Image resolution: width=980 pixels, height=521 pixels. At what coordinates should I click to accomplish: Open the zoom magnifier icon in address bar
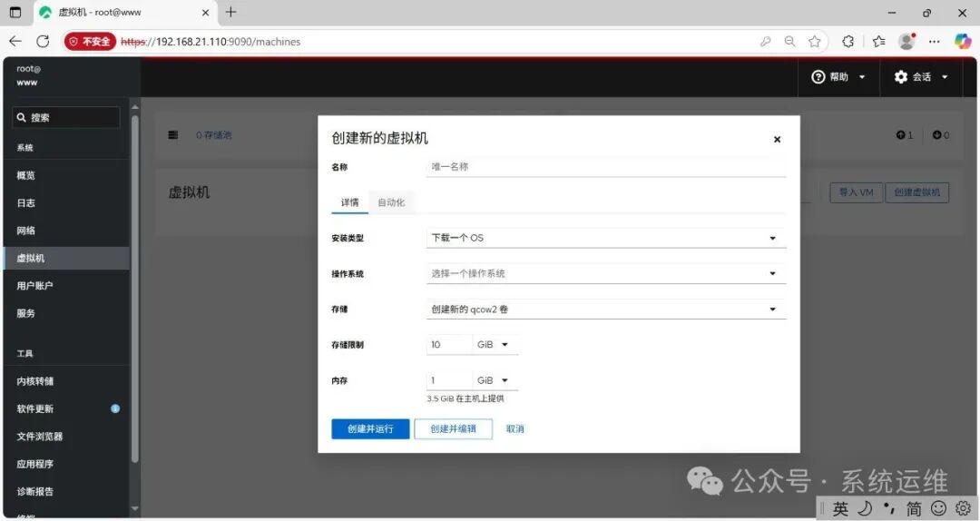pos(790,41)
